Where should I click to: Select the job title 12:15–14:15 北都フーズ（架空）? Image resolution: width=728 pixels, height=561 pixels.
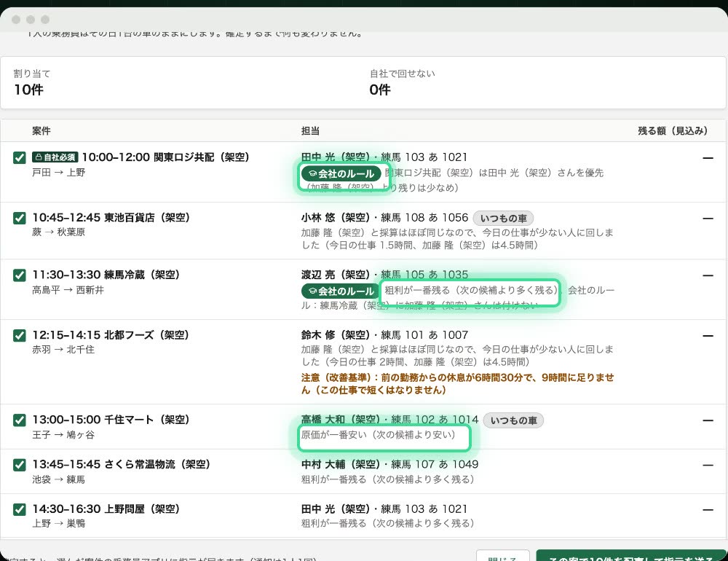pos(111,334)
